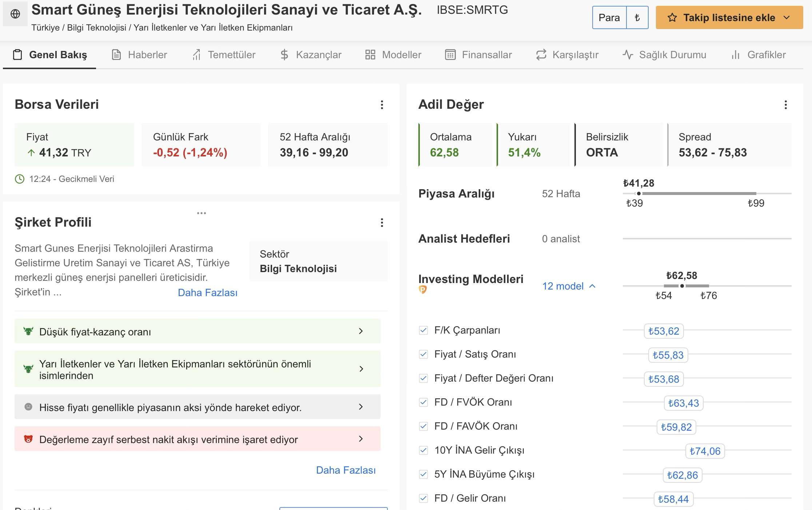Click bull icon on semiconductor sector insight
The height and width of the screenshot is (510, 812).
28,369
